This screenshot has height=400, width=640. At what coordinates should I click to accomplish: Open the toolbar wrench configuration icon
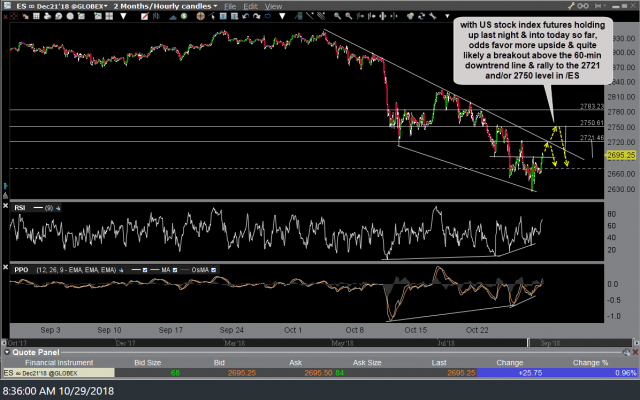point(433,16)
